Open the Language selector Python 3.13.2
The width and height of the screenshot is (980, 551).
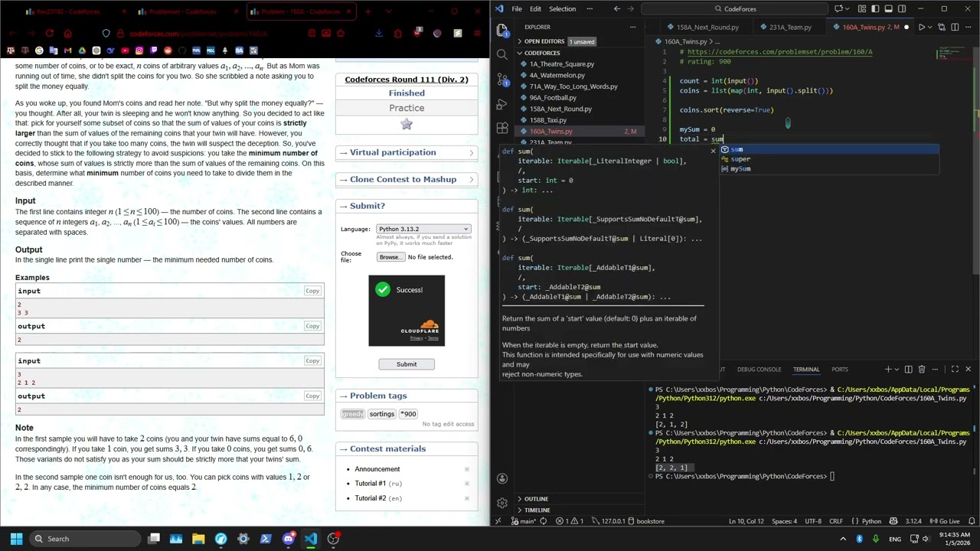click(423, 229)
